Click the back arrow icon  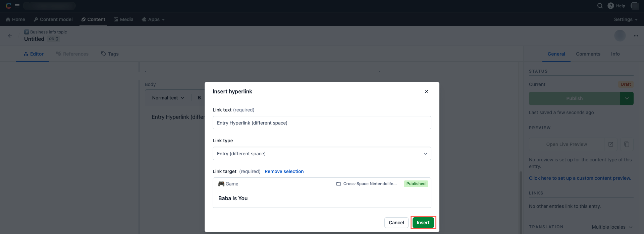(x=10, y=36)
